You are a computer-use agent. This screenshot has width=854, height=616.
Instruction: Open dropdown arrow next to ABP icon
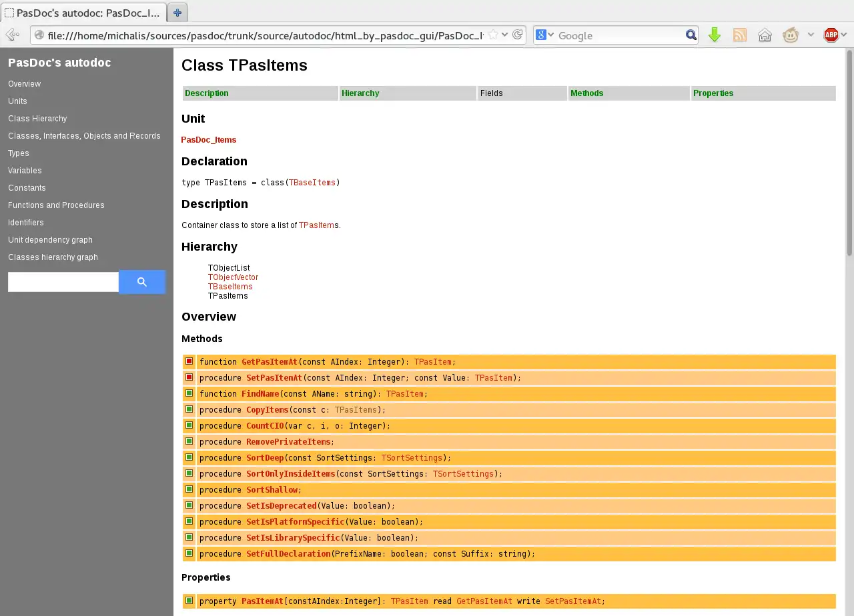click(844, 35)
